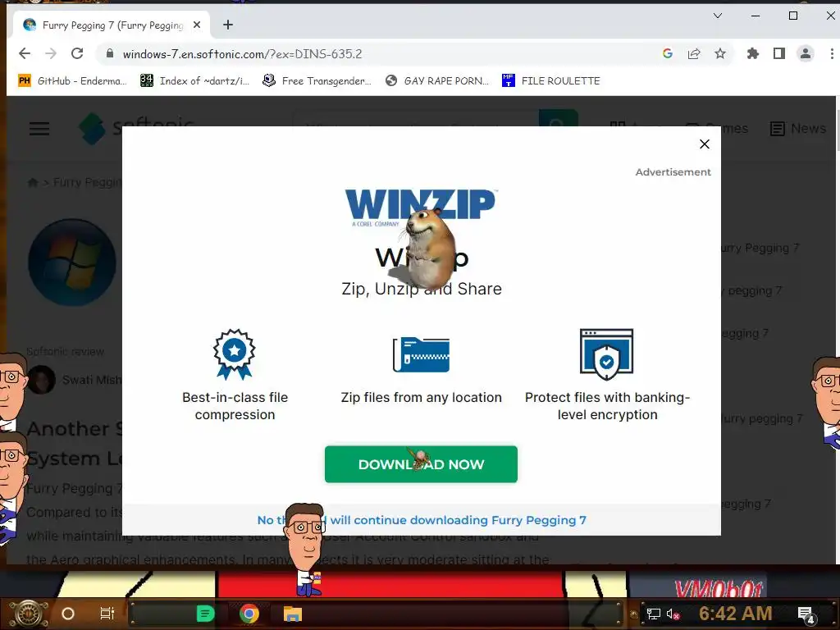Click the 6:42 AM taskbar clock

[736, 614]
